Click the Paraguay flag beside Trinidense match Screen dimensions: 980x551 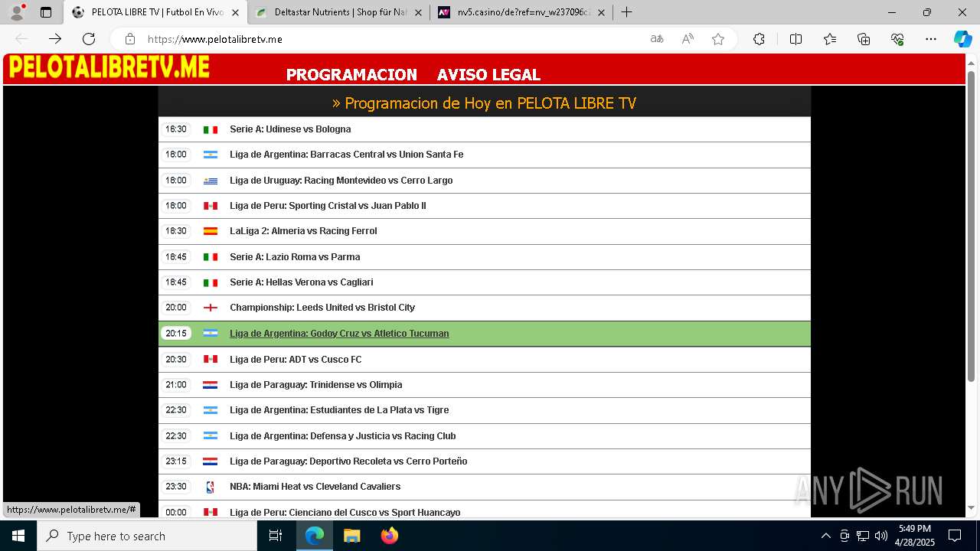pyautogui.click(x=211, y=385)
